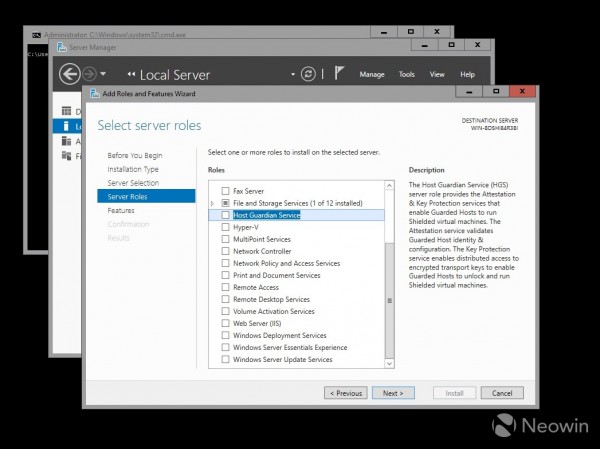Expand File and Storage Services tree node
The height and width of the screenshot is (449, 600).
(213, 203)
